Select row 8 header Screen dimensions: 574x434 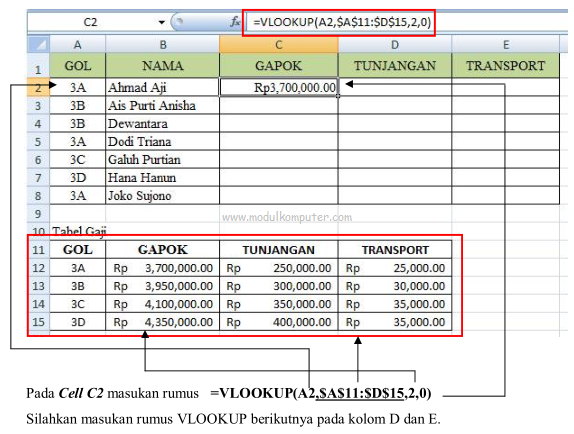[x=38, y=195]
